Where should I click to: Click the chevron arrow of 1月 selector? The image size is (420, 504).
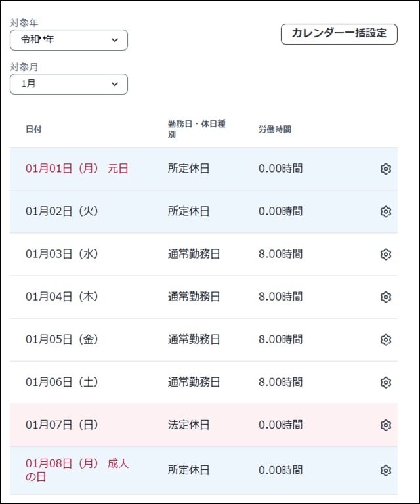coord(115,84)
